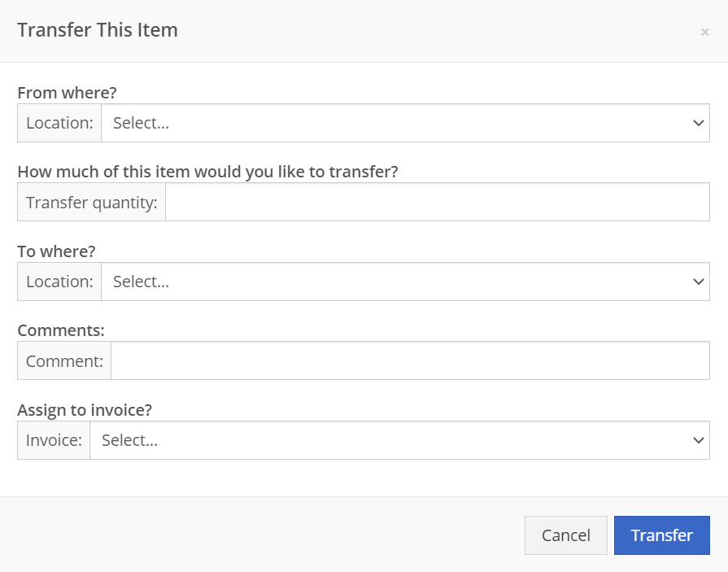Click the How much to transfer heading
The width and height of the screenshot is (728, 572).
coord(207,172)
